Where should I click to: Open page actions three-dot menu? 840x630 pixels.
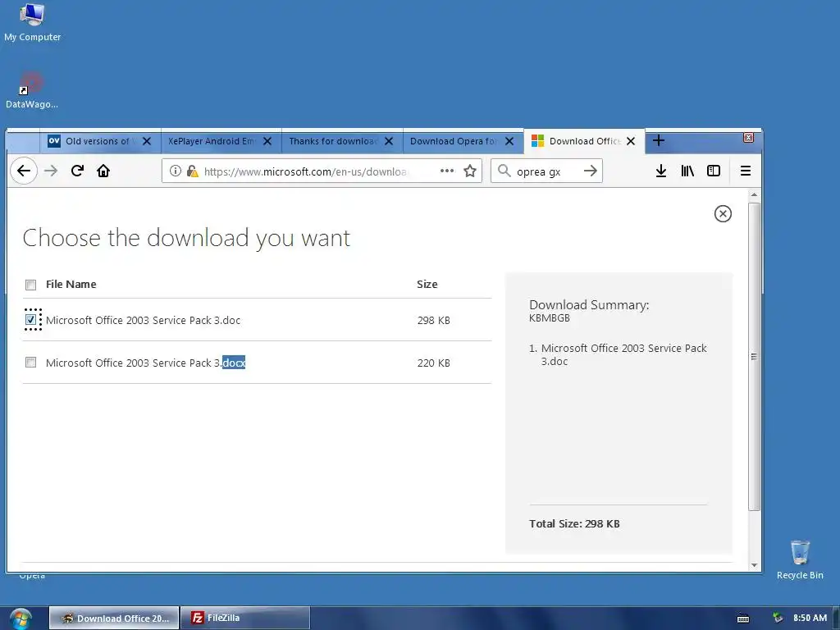[x=447, y=171]
